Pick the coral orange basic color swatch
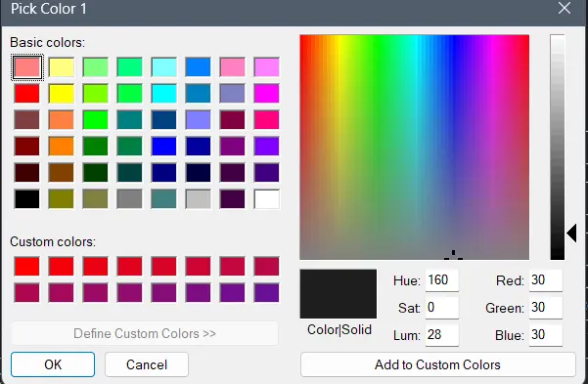The height and width of the screenshot is (384, 588). (x=61, y=120)
